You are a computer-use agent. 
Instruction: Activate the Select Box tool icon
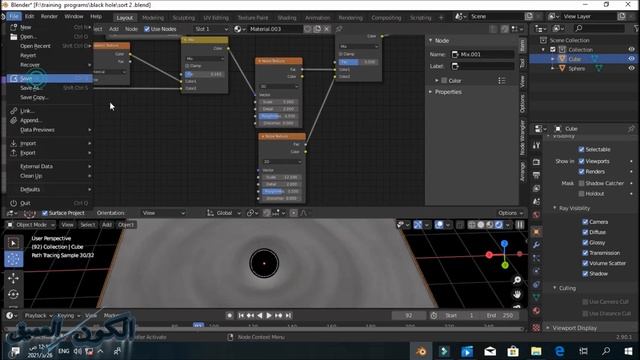point(13,243)
